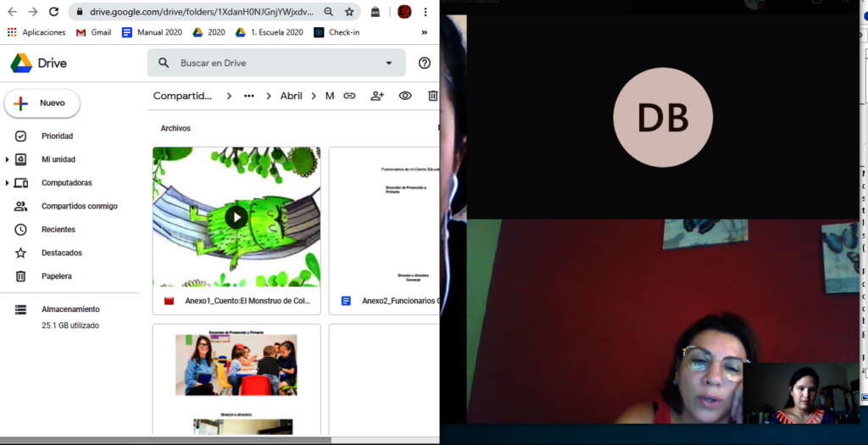Move folder to trash using bin icon
The image size is (868, 445).
pos(432,96)
